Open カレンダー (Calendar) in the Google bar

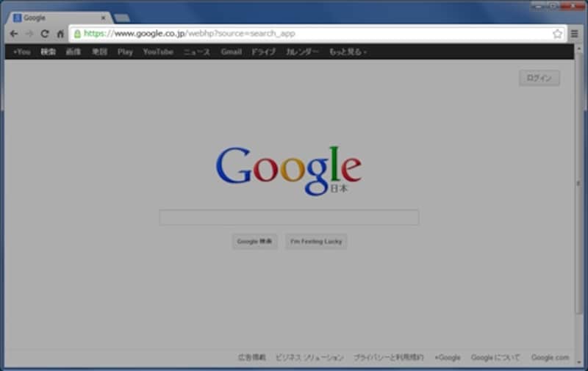click(302, 52)
